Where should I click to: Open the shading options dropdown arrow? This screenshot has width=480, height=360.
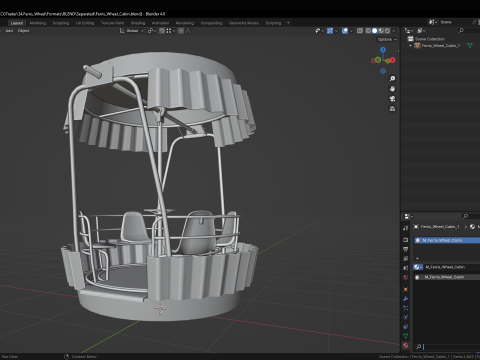(394, 31)
